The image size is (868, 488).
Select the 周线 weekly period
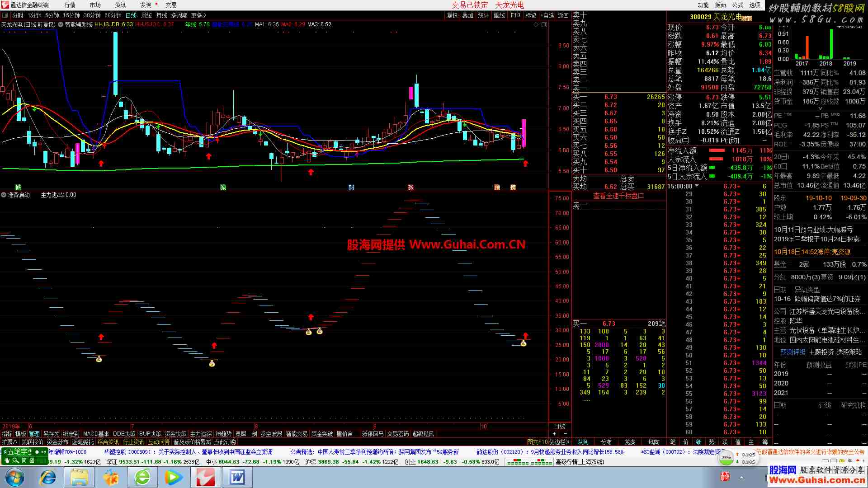(146, 15)
